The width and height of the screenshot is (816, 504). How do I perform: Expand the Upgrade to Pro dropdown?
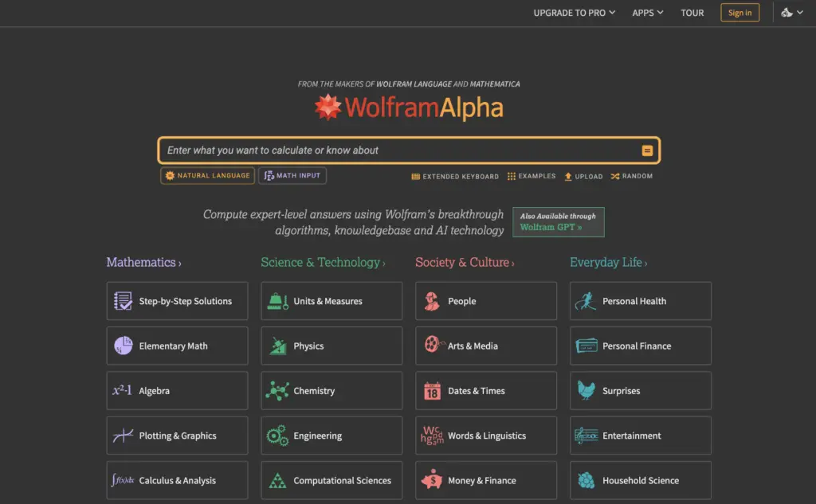(x=574, y=13)
